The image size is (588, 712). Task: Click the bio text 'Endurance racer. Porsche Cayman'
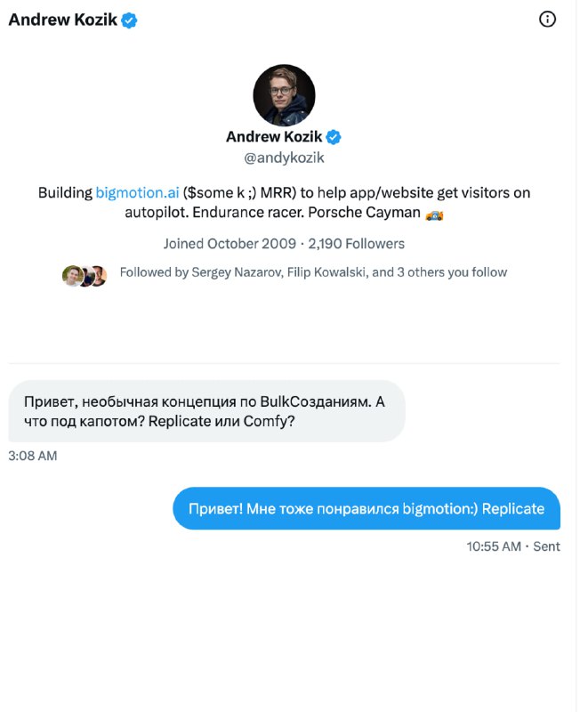(320, 214)
